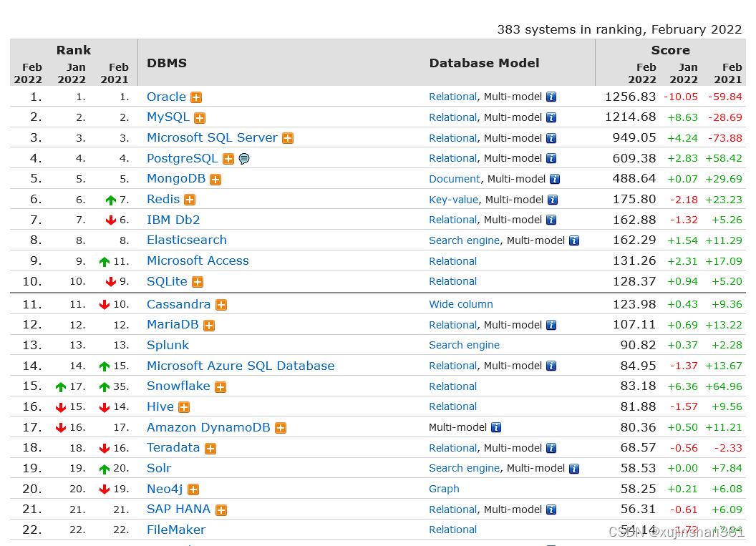Open the MySQL DBMS link

pos(168,117)
